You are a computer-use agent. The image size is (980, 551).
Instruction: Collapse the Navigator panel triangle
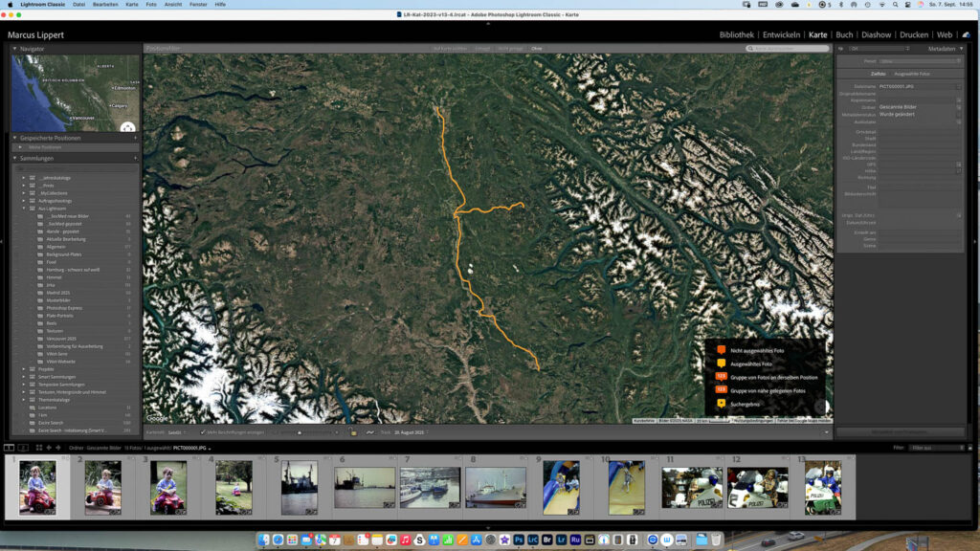15,49
